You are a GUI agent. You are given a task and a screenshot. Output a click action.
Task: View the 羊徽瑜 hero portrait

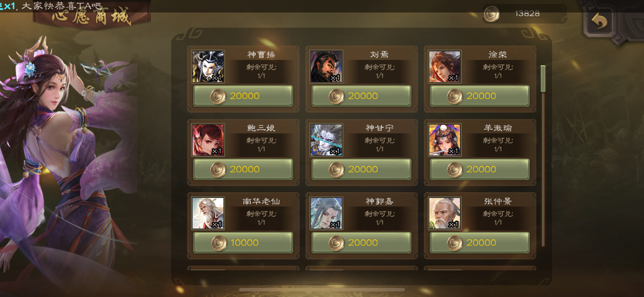445,140
